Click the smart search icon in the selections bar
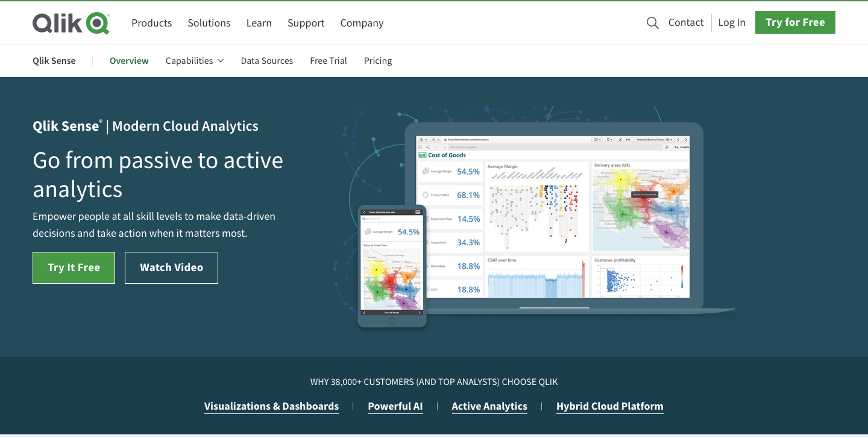This screenshot has height=438, width=868. [x=421, y=147]
